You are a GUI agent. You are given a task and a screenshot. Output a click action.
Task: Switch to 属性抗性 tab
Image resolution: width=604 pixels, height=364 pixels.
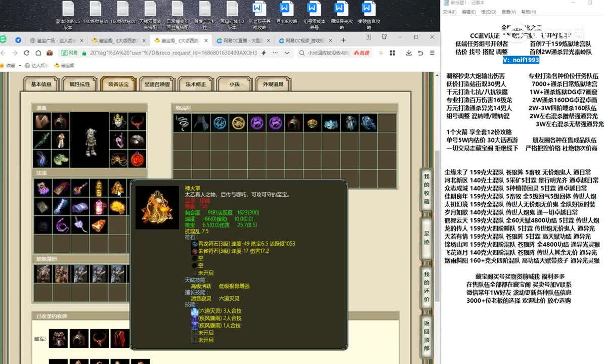point(80,84)
